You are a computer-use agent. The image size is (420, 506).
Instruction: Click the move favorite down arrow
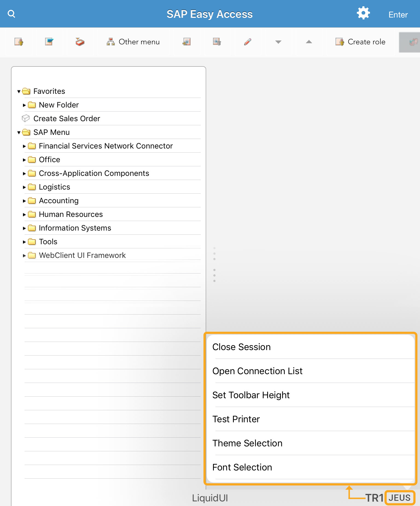[x=278, y=42]
